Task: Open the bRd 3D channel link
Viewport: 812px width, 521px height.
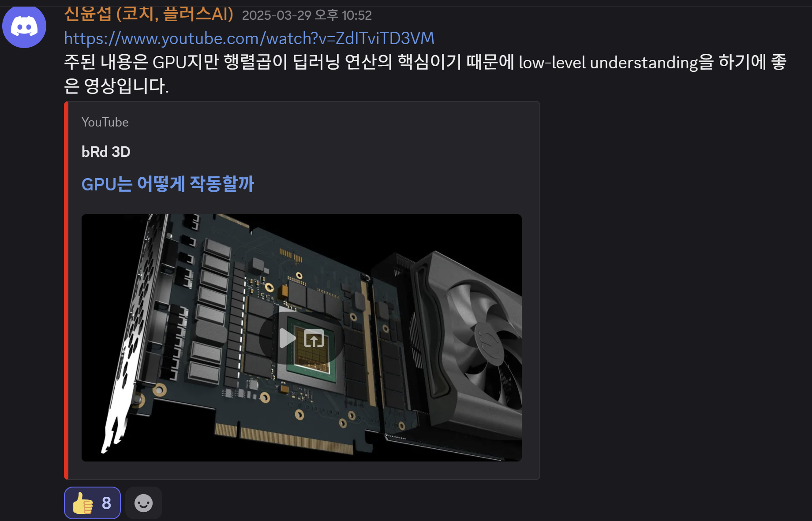Action: pos(106,152)
